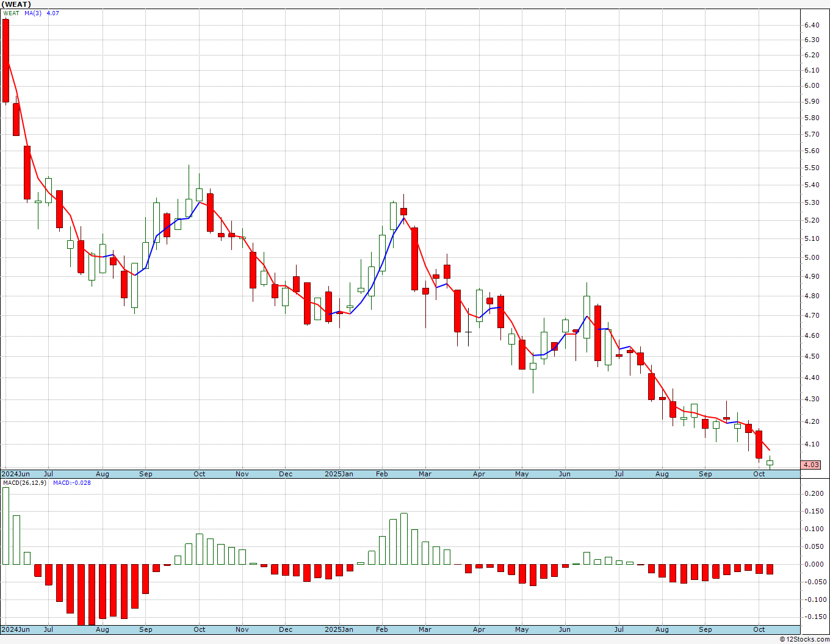Screen dimensions: 830x644
Task: Click 2024Jun on the price chart axis
Action: coord(16,474)
